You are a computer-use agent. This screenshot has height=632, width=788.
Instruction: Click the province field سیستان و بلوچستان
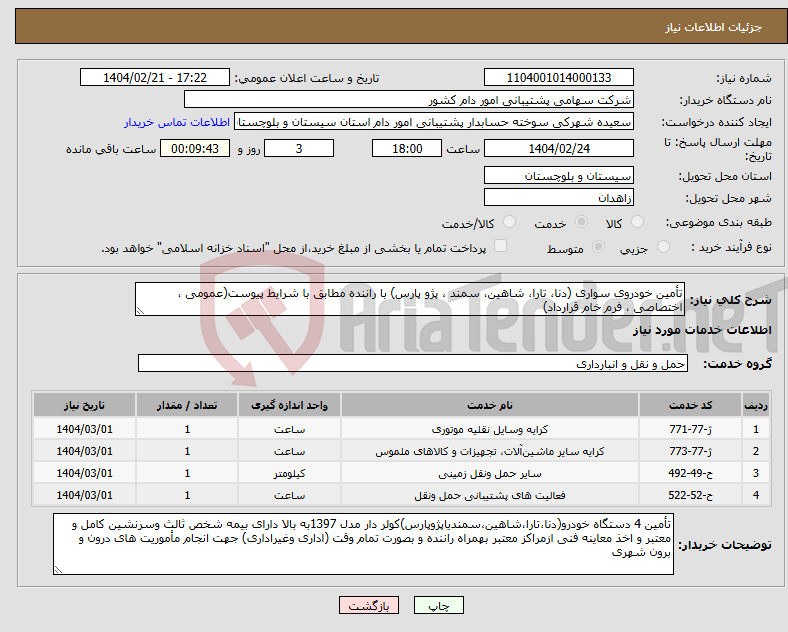[x=558, y=175]
